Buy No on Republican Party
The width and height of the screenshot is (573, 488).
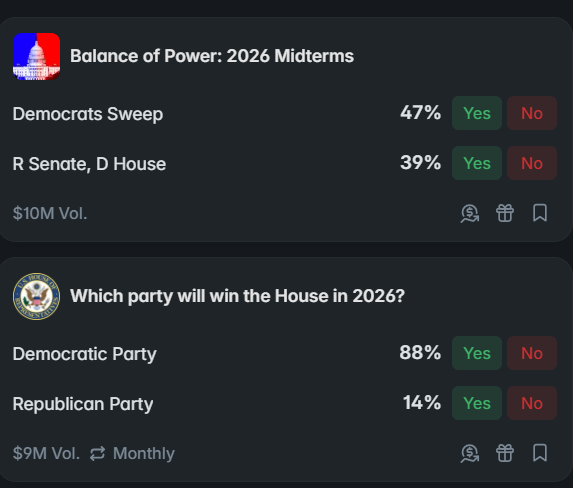(x=532, y=403)
